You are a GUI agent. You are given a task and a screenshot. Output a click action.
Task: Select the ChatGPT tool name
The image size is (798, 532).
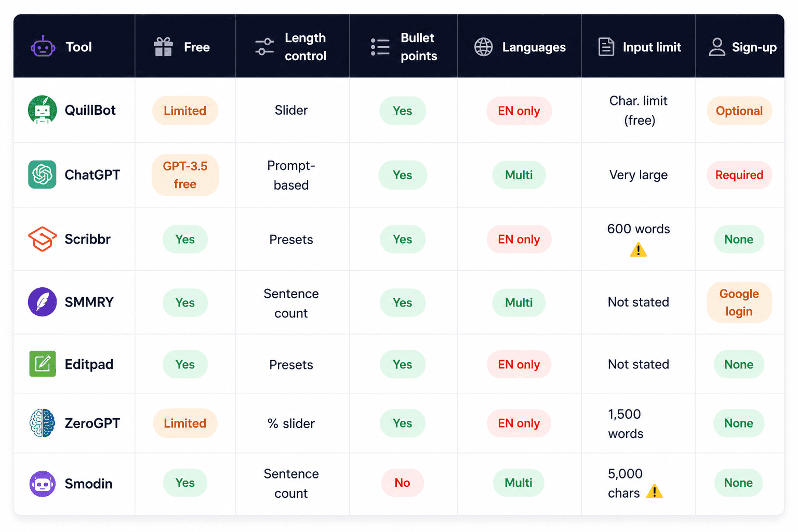pyautogui.click(x=92, y=175)
